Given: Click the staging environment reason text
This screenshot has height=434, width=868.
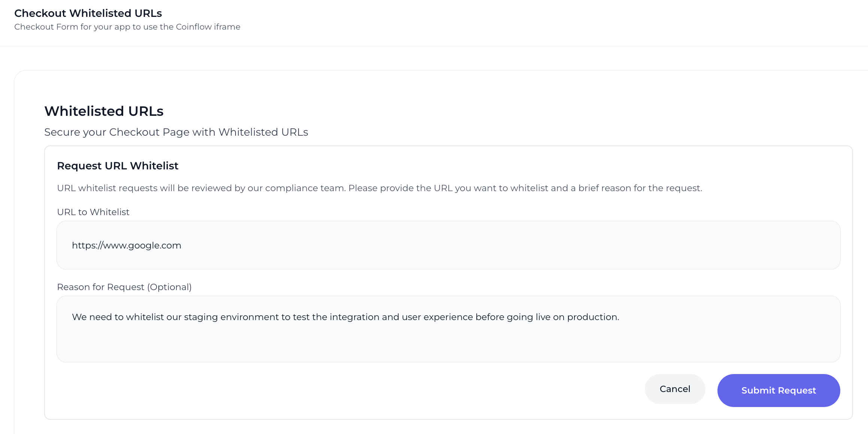Looking at the screenshot, I should point(232,317).
